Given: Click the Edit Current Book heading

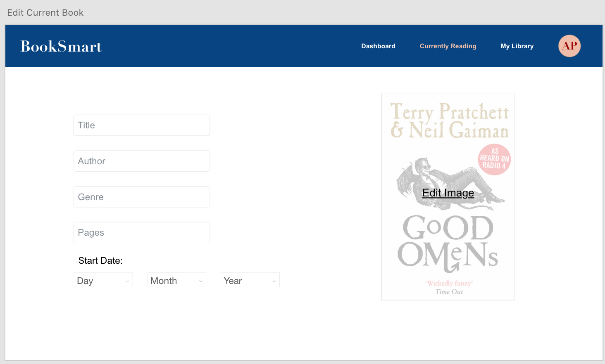Looking at the screenshot, I should 45,13.
